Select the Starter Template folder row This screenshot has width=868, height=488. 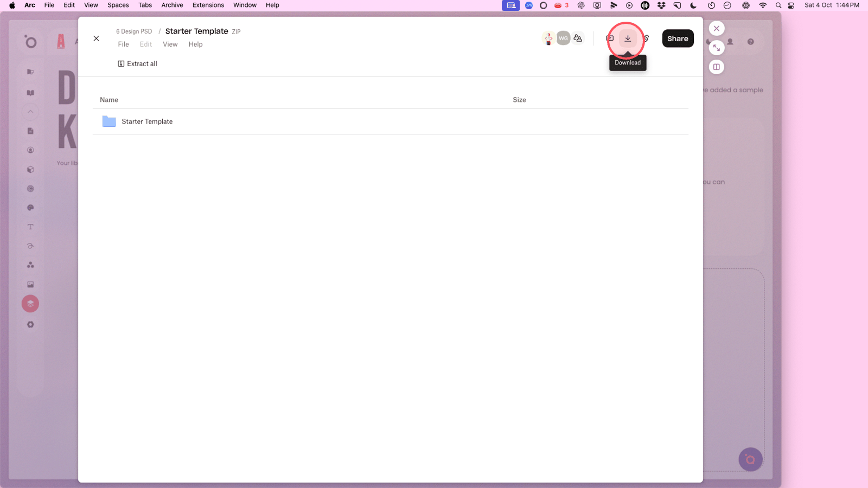(x=391, y=121)
